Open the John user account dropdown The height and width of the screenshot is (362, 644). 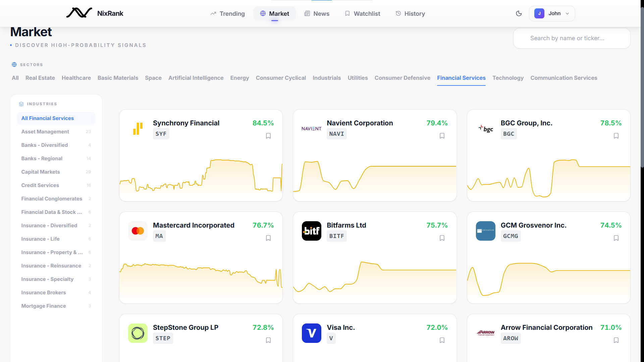point(552,13)
